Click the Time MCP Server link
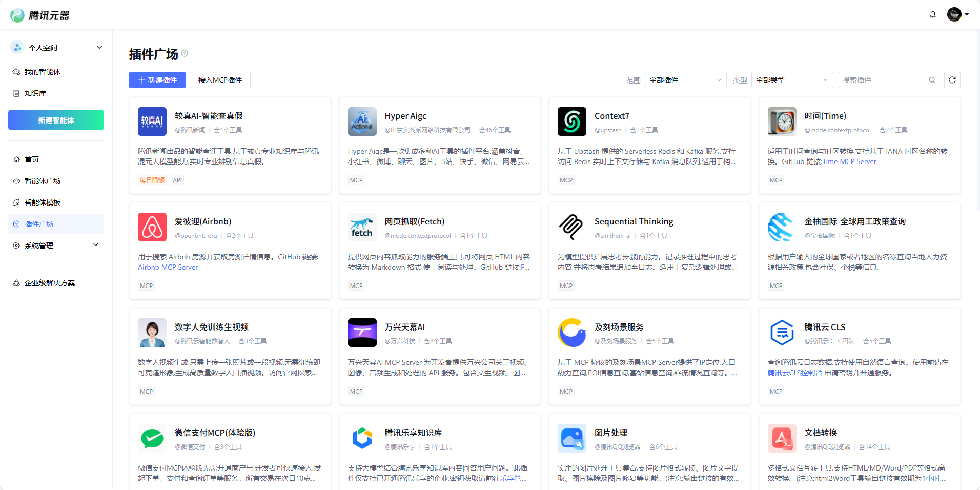Viewport: 980px width, 490px height. click(x=849, y=161)
